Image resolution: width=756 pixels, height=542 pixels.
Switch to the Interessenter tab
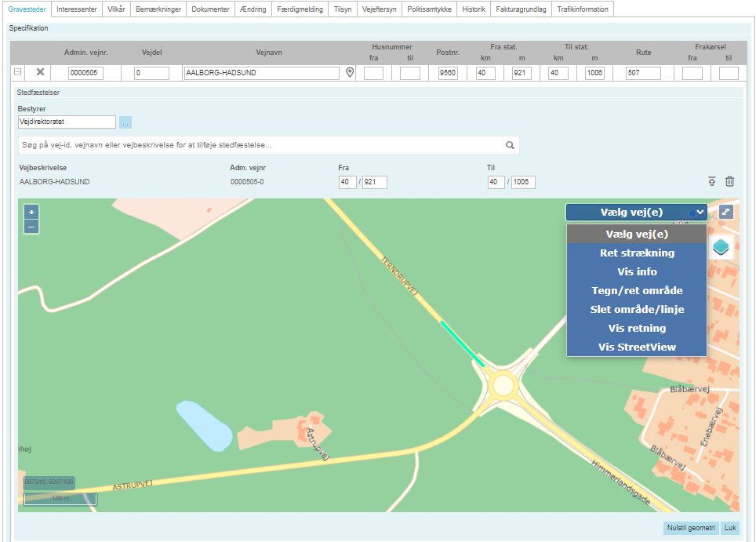pos(77,9)
